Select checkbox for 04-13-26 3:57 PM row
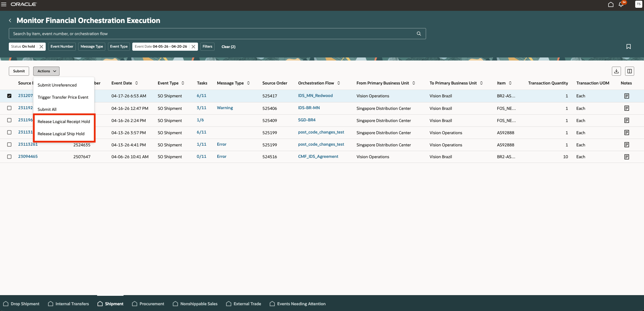The height and width of the screenshot is (311, 644). tap(9, 133)
